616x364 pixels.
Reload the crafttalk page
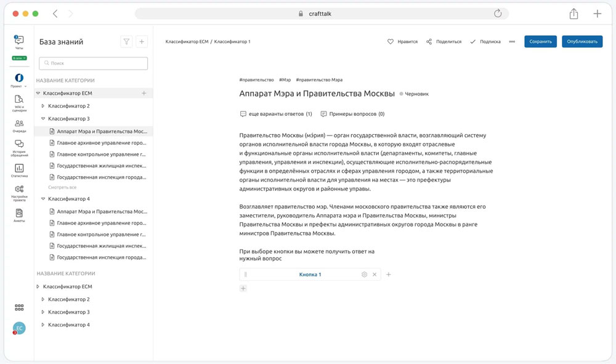(498, 14)
